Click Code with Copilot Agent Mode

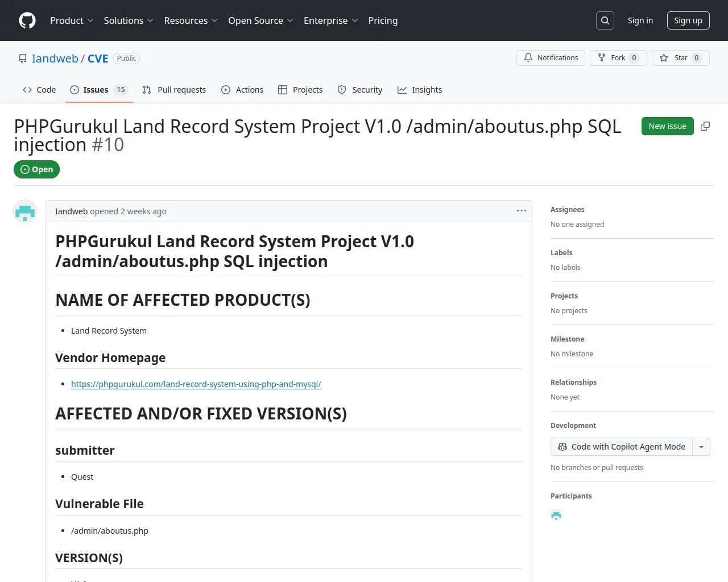[622, 447]
